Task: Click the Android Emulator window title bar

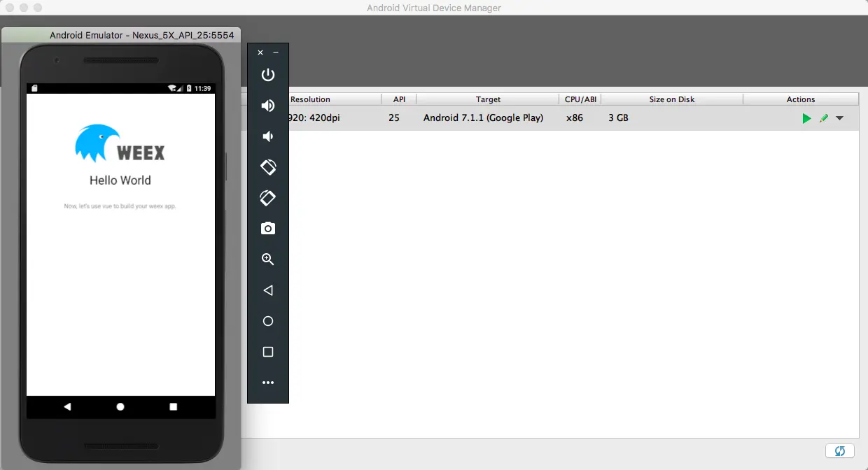Action: [x=121, y=35]
